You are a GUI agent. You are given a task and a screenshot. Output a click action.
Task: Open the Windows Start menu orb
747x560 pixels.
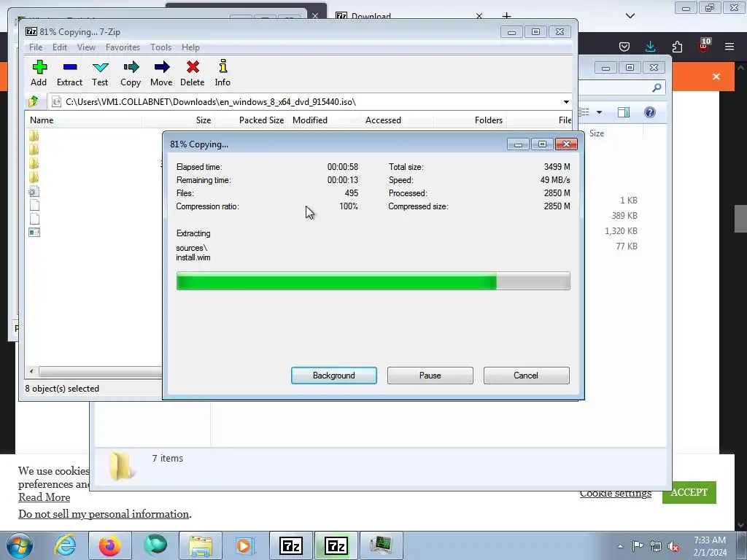coord(19,545)
